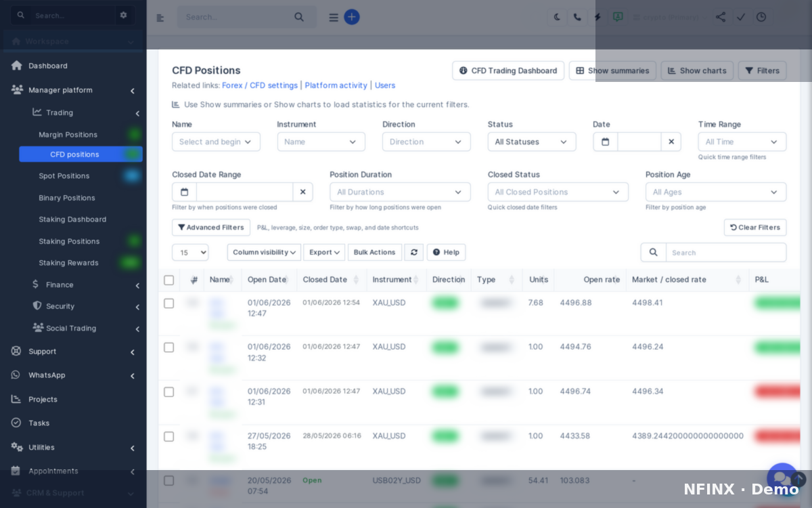Viewport: 812px width, 508px height.
Task: Open the Name filter dropdown
Action: tap(216, 142)
